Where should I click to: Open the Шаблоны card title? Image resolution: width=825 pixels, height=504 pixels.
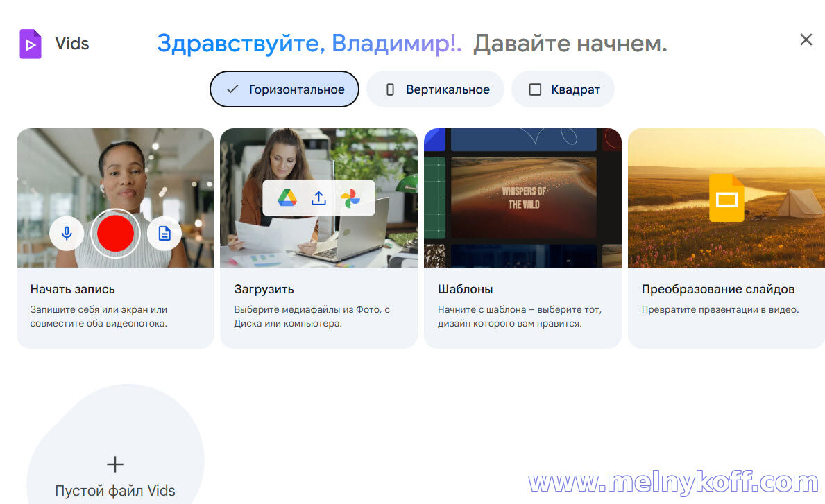click(x=465, y=289)
